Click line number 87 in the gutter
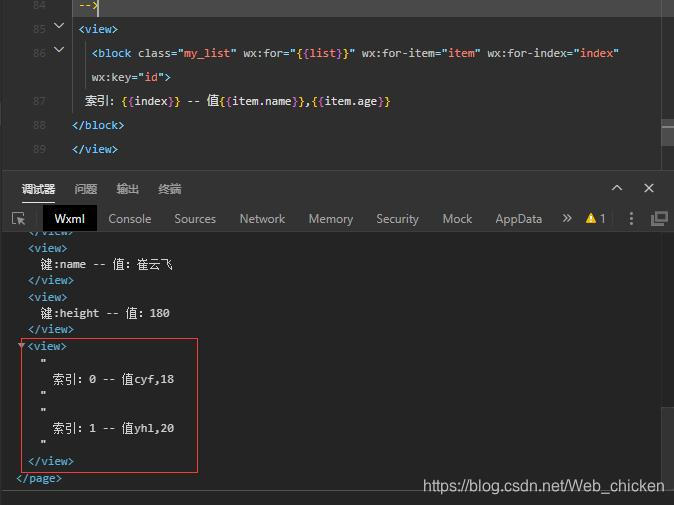This screenshot has height=505, width=674. pos(39,101)
